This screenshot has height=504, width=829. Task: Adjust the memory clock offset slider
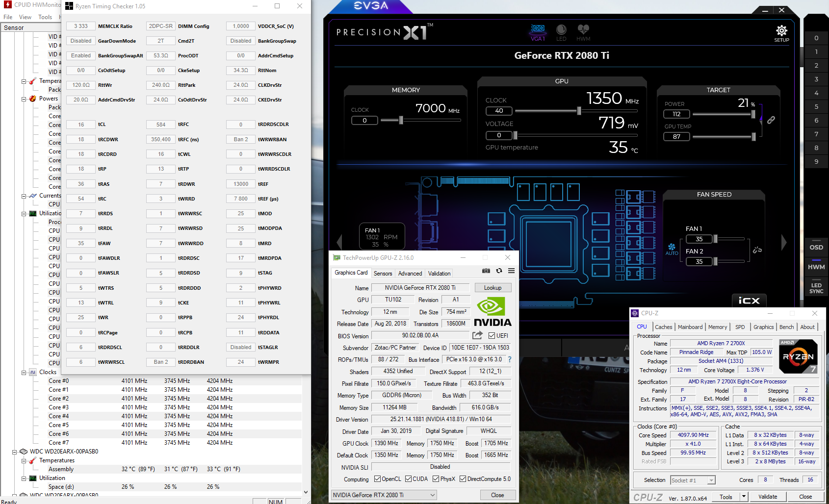401,120
